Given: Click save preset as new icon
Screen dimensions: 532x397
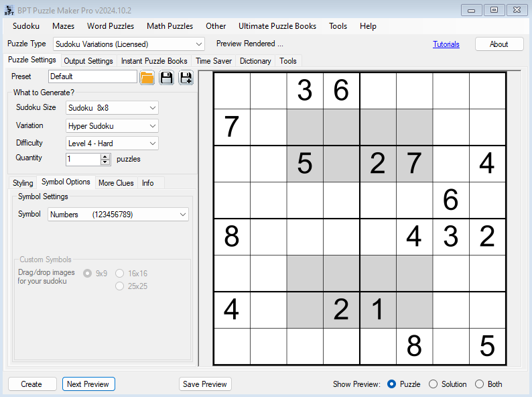Looking at the screenshot, I should tap(186, 78).
